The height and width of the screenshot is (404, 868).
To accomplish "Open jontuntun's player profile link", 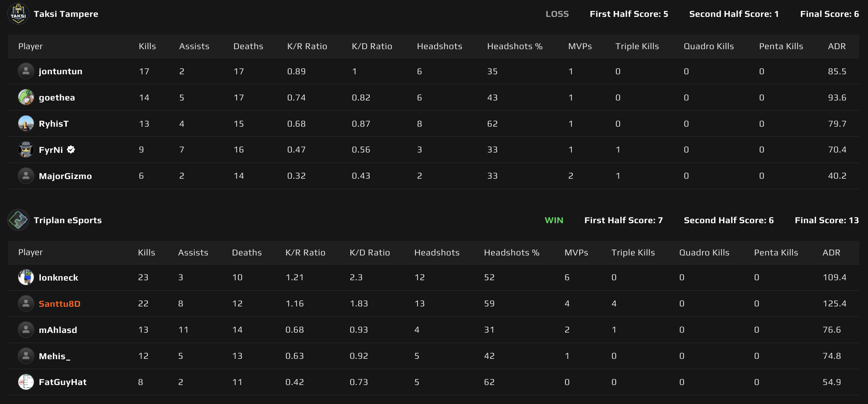I will [x=60, y=71].
